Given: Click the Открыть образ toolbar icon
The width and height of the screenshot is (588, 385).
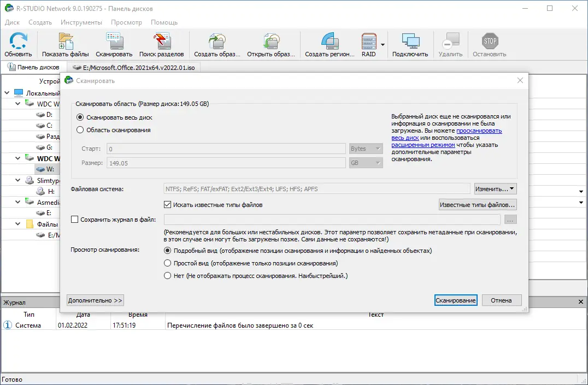Looking at the screenshot, I should point(271,44).
